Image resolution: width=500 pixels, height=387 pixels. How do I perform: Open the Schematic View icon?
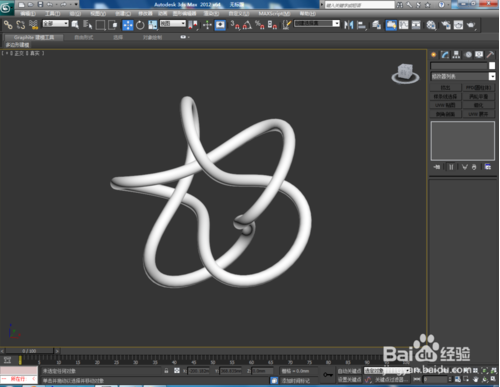[416, 25]
